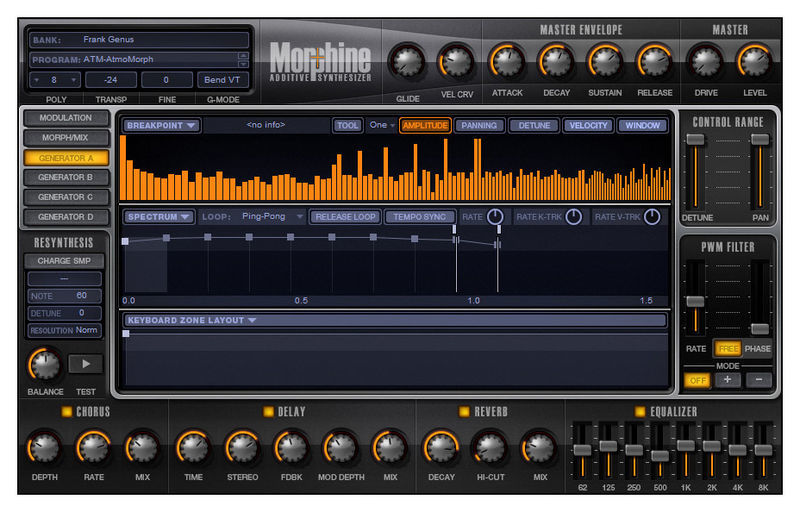The height and width of the screenshot is (512, 800).
Task: Set PWM filter mode to plus
Action: click(728, 380)
